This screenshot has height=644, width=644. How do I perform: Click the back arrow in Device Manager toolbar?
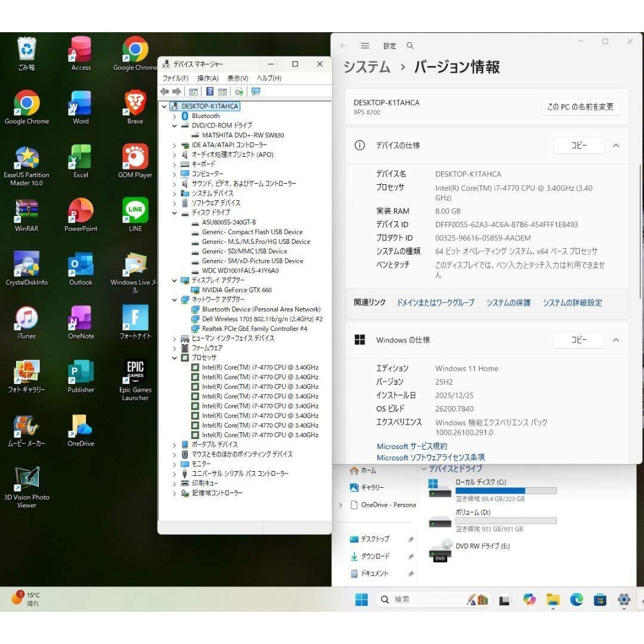165,91
